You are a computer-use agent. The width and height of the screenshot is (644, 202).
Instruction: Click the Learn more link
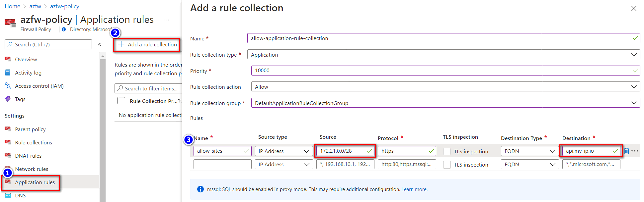pyautogui.click(x=414, y=189)
